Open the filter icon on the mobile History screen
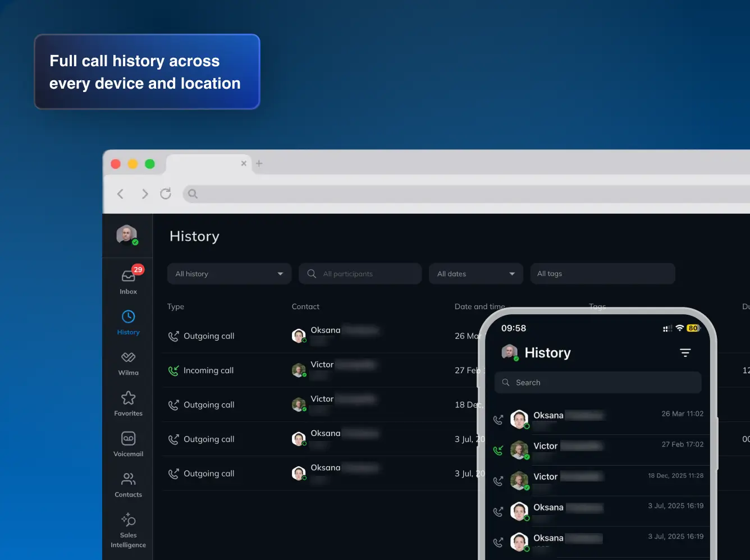The width and height of the screenshot is (750, 560). click(x=685, y=352)
